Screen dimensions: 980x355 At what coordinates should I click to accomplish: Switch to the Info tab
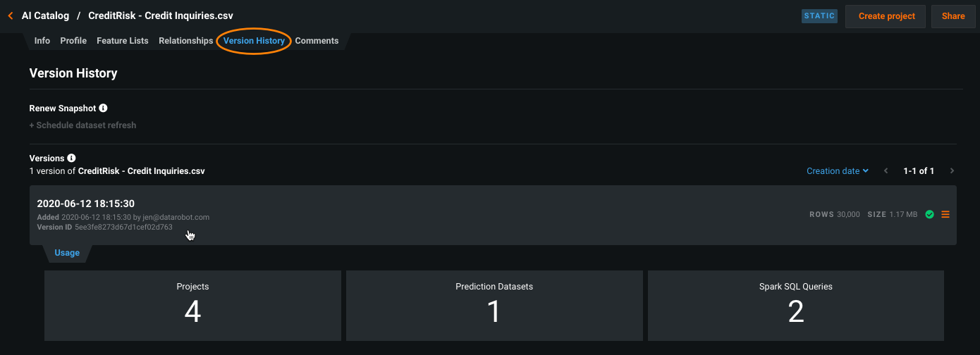42,41
